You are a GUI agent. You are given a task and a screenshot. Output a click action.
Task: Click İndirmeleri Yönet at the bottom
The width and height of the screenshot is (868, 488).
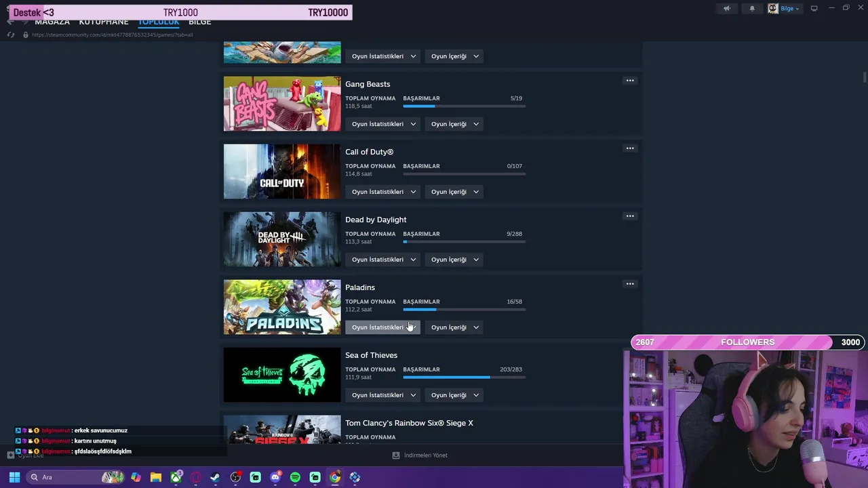click(x=426, y=455)
